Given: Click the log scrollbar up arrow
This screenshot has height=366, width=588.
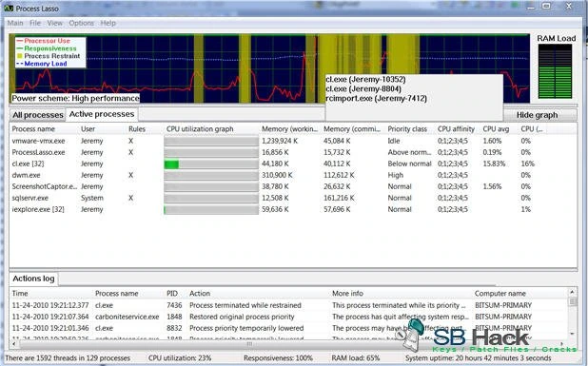Looking at the screenshot, I should pyautogui.click(x=572, y=292).
